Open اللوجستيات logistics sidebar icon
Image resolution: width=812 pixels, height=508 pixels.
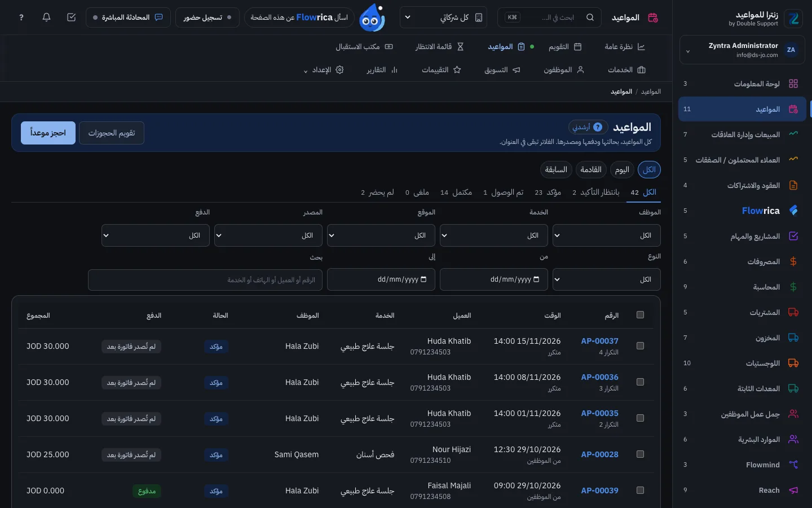(793, 363)
